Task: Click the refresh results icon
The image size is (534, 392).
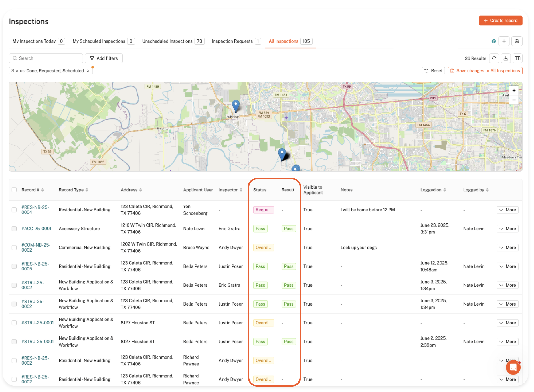Action: point(494,58)
